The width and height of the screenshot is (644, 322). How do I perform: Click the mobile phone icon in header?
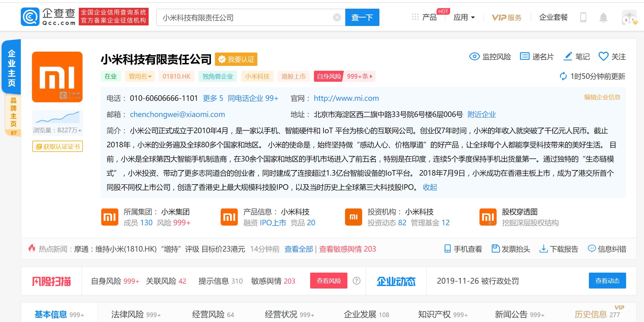point(583,18)
